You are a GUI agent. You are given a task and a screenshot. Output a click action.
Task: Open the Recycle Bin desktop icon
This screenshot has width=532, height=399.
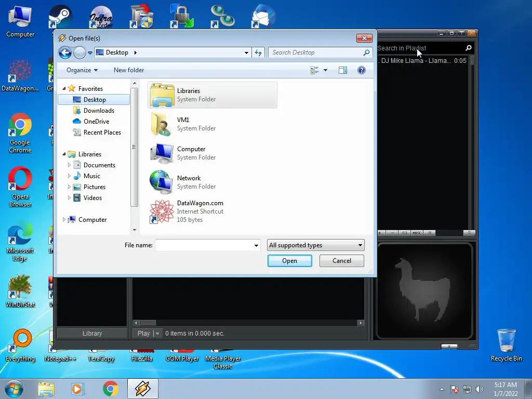(506, 345)
